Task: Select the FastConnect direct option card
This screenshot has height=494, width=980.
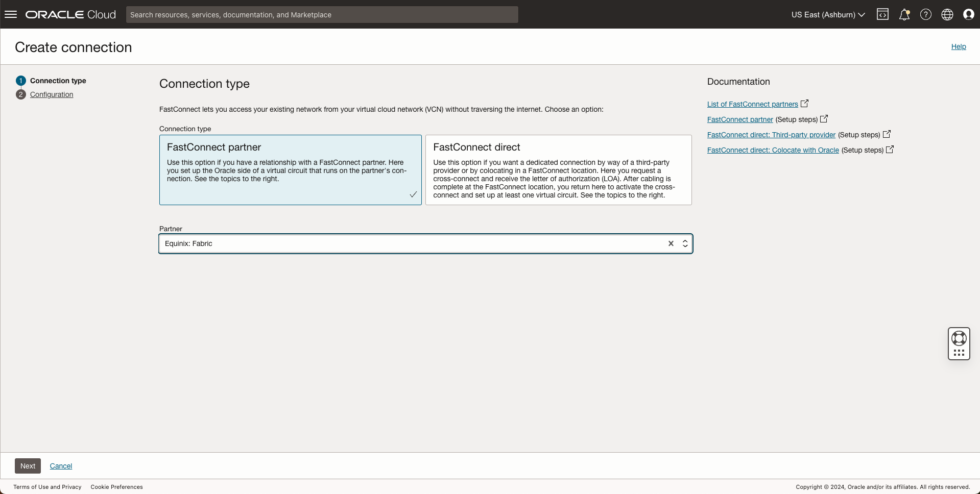Action: [558, 169]
